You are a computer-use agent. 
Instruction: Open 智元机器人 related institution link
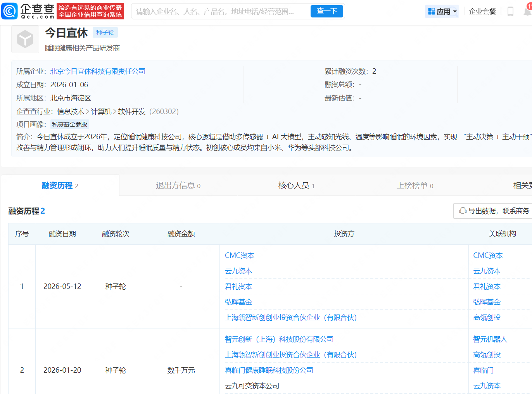tap(490, 339)
